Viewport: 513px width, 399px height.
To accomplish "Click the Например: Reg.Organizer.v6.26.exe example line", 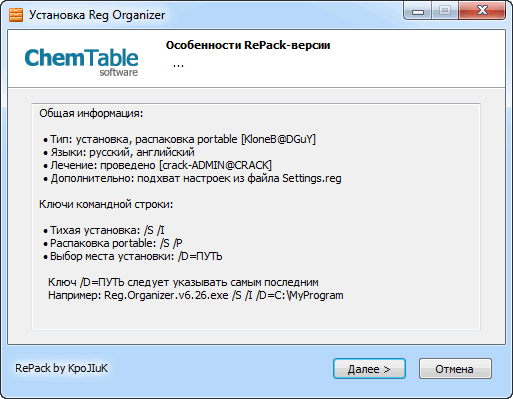I will click(x=196, y=295).
